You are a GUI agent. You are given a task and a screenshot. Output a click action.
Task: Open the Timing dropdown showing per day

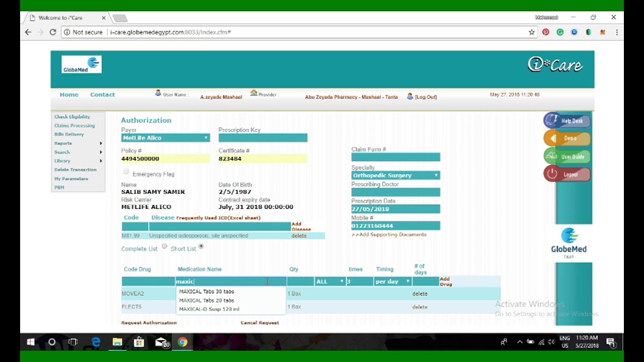pyautogui.click(x=392, y=282)
